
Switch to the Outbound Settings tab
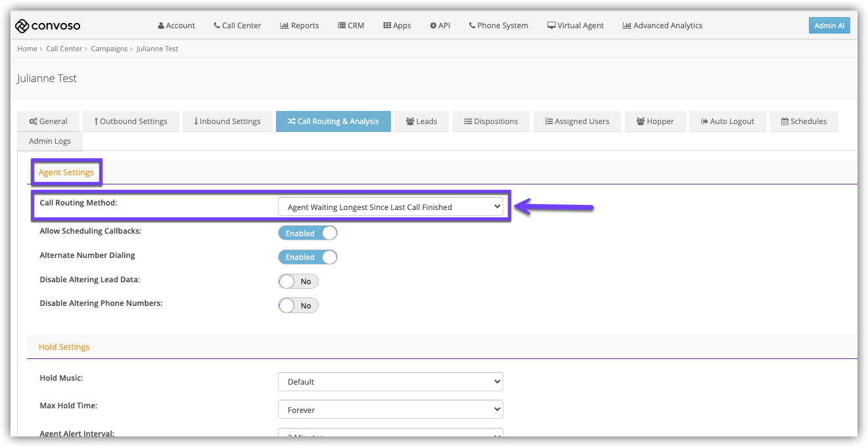pyautogui.click(x=131, y=121)
